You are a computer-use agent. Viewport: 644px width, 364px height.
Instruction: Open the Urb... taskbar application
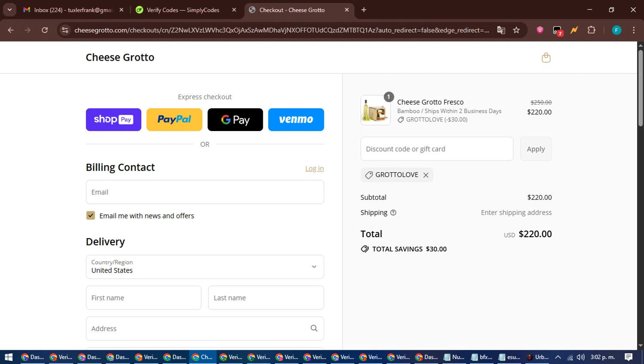tap(538, 357)
